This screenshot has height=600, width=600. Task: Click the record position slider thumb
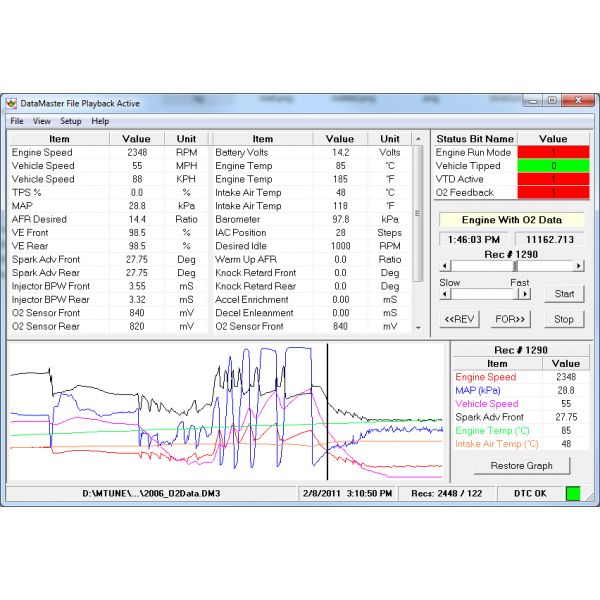pos(515,266)
